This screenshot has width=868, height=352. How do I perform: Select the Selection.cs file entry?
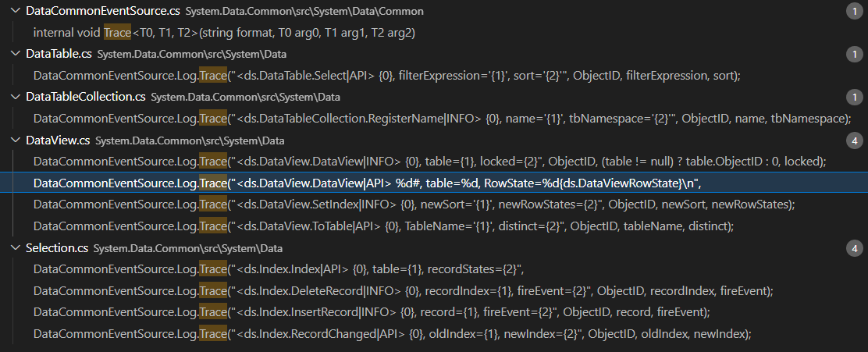(56, 248)
